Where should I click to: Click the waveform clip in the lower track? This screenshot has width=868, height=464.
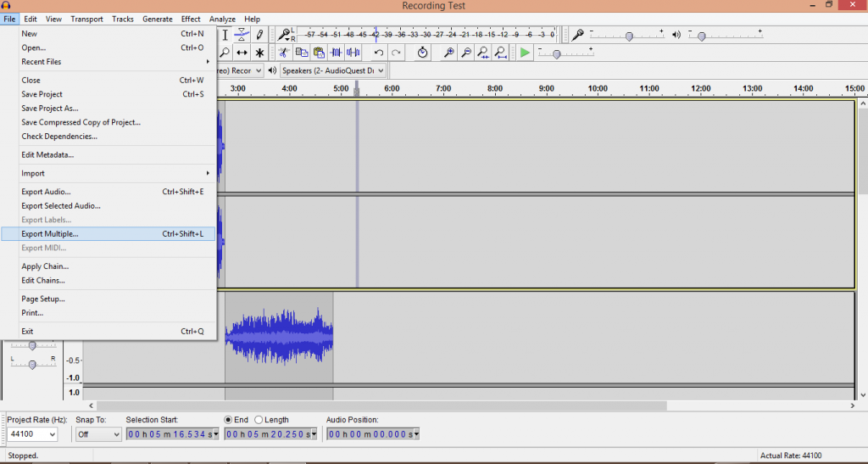point(279,337)
